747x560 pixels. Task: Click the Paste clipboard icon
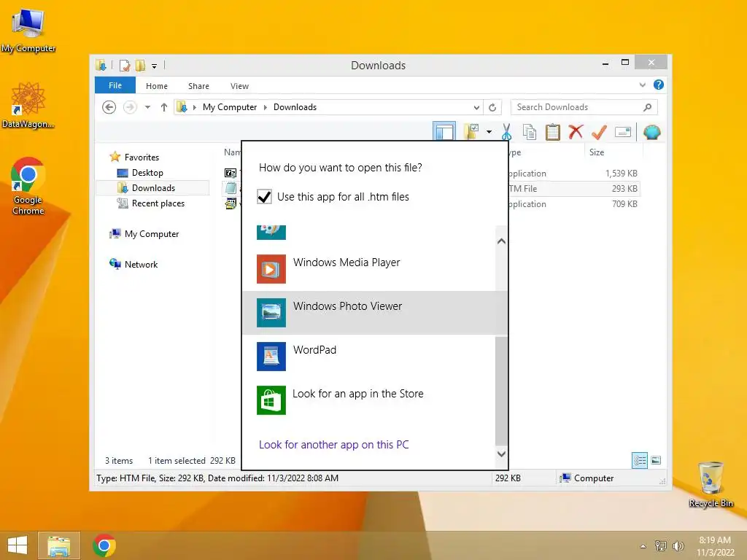(x=553, y=132)
